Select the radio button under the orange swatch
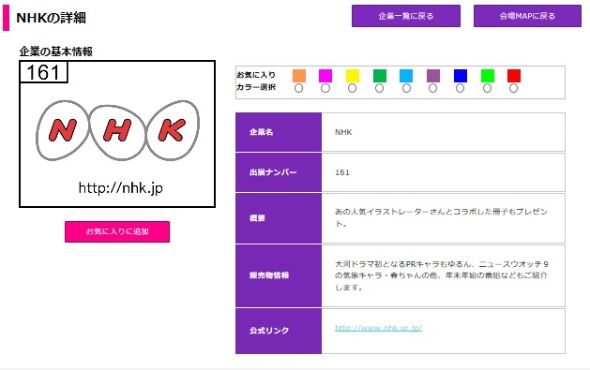 299,88
